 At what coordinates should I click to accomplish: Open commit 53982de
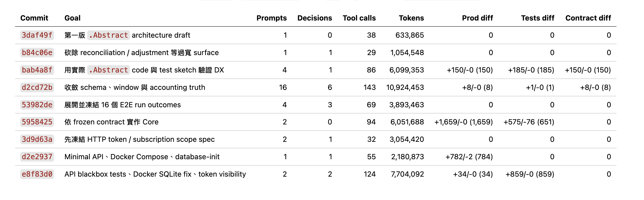[37, 105]
